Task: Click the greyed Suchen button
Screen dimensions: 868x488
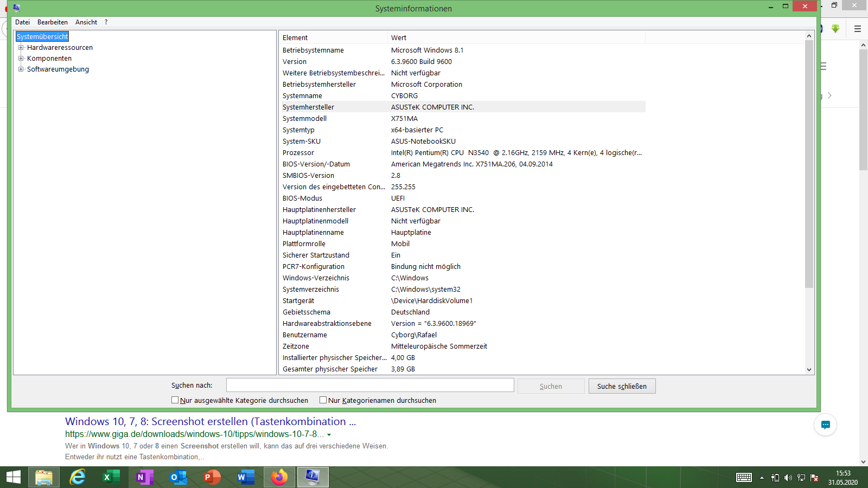Action: [x=551, y=386]
